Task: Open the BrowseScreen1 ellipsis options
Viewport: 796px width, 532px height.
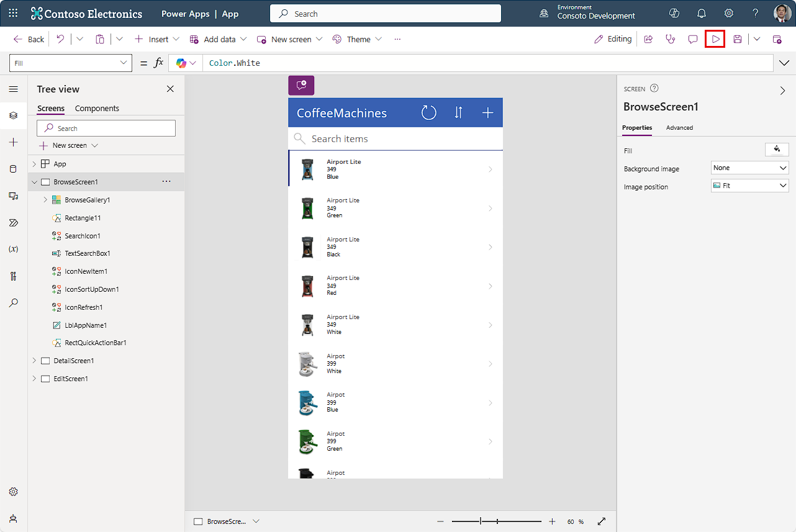Action: [x=166, y=182]
